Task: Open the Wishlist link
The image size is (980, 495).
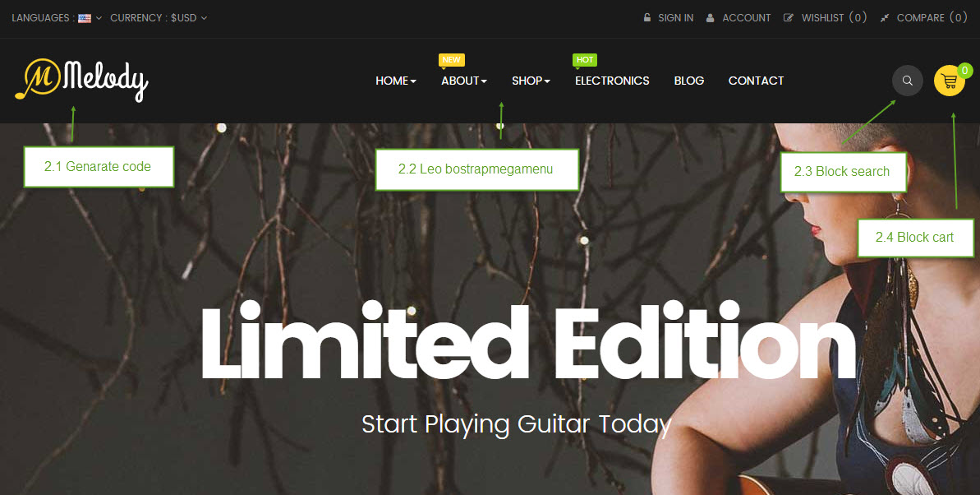Action: coord(834,18)
